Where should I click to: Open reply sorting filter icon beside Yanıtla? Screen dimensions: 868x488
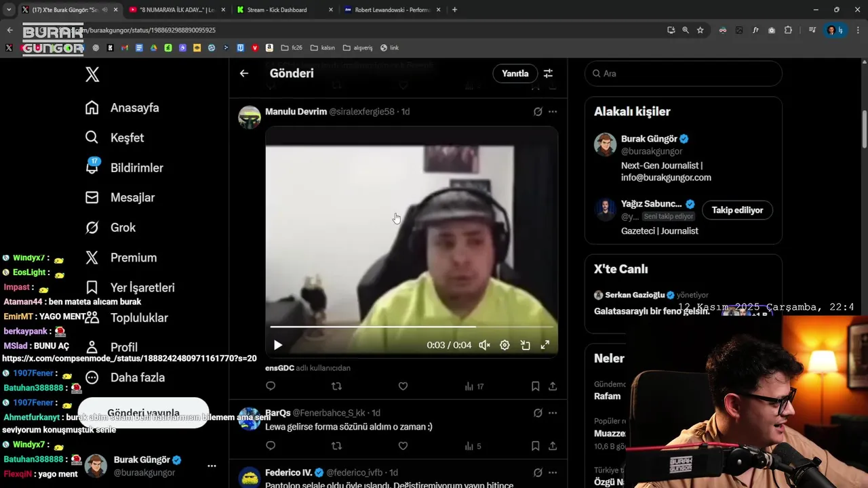point(548,73)
